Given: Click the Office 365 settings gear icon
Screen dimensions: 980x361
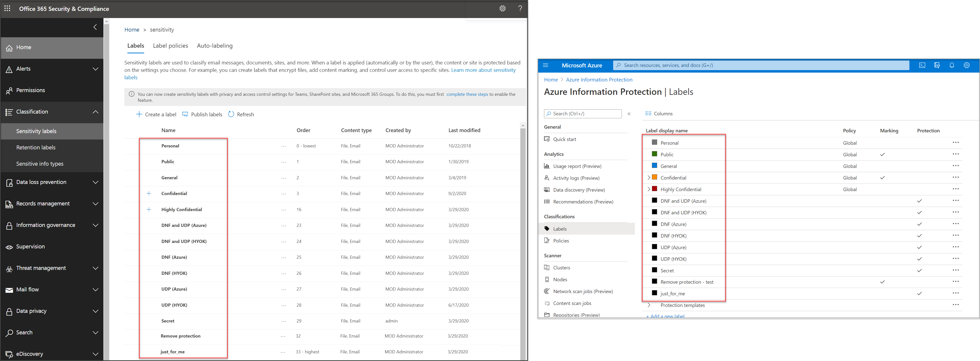Looking at the screenshot, I should [503, 8].
